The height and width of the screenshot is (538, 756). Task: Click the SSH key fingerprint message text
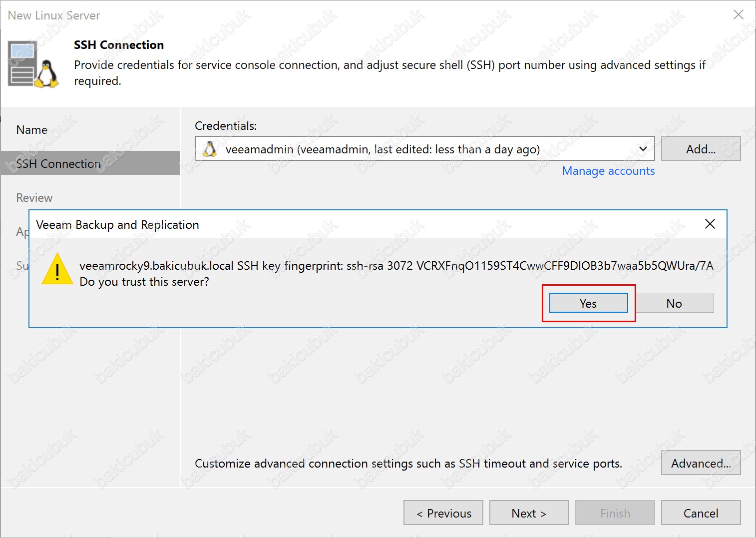pyautogui.click(x=396, y=266)
